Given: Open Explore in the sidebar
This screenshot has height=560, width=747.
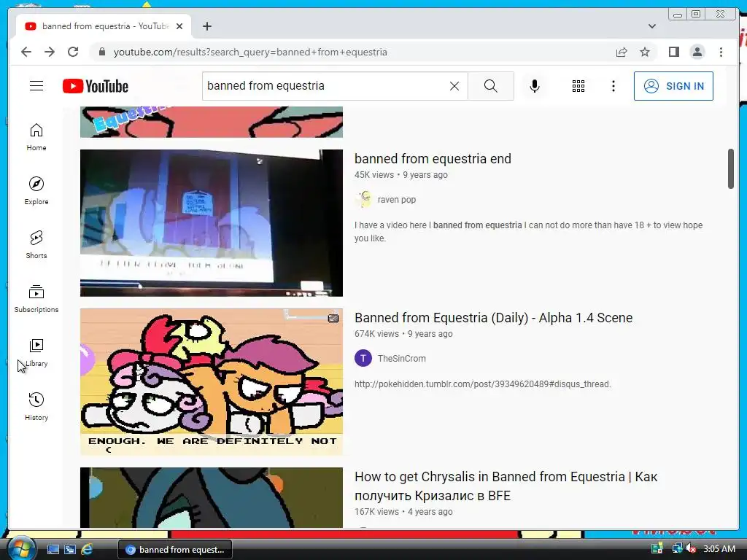Looking at the screenshot, I should pyautogui.click(x=36, y=191).
